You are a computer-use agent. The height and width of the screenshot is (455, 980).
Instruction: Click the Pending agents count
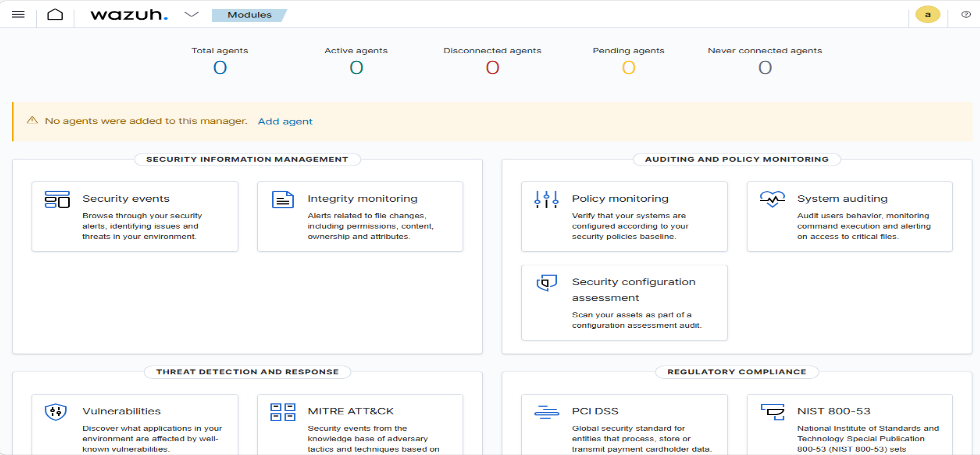pyautogui.click(x=629, y=68)
